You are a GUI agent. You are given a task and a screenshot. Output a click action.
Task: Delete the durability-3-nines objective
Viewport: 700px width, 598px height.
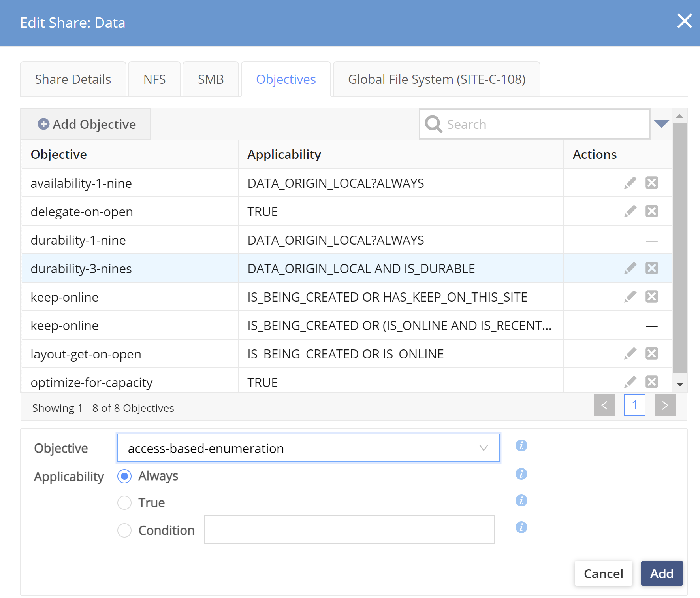[652, 268]
